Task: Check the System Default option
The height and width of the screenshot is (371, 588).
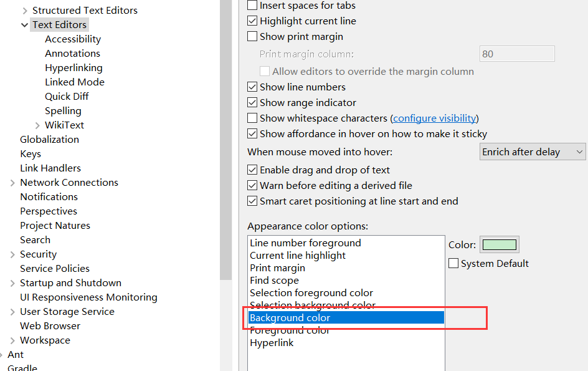Action: coord(453,263)
